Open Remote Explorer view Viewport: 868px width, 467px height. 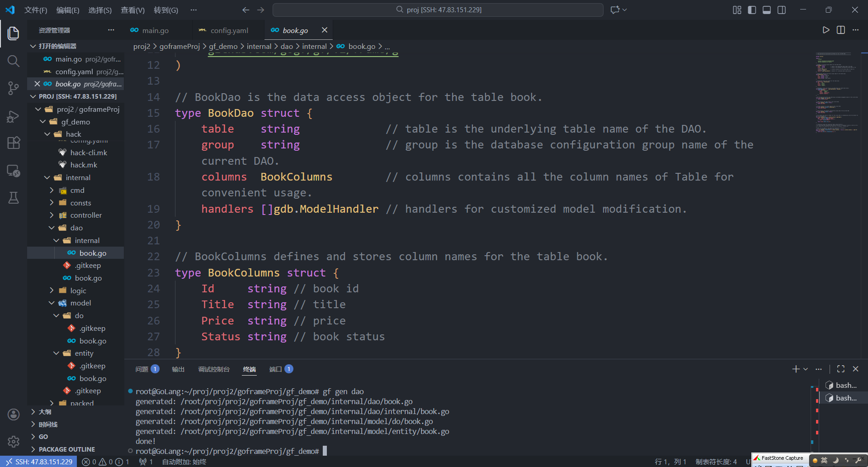(14, 171)
